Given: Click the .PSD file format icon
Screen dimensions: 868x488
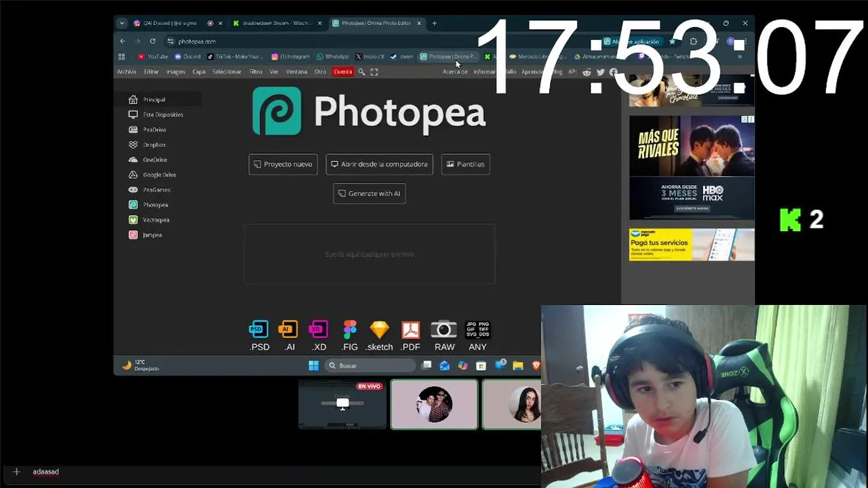Looking at the screenshot, I should click(260, 335).
